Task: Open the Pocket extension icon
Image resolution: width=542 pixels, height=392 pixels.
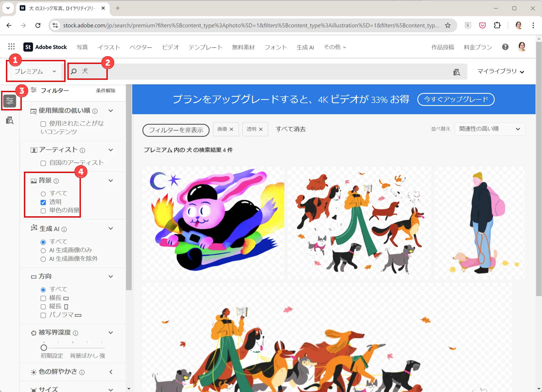Action: tap(482, 25)
